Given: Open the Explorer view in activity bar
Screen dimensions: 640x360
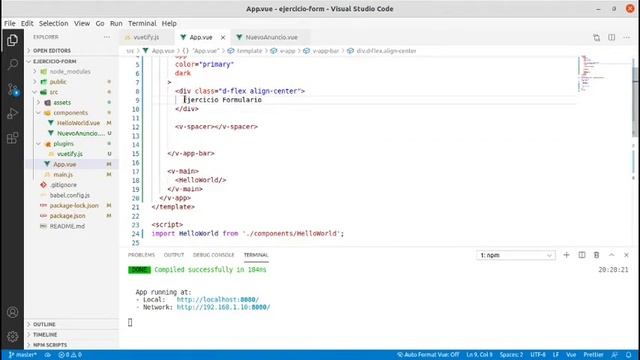Looking at the screenshot, I should coord(12,40).
